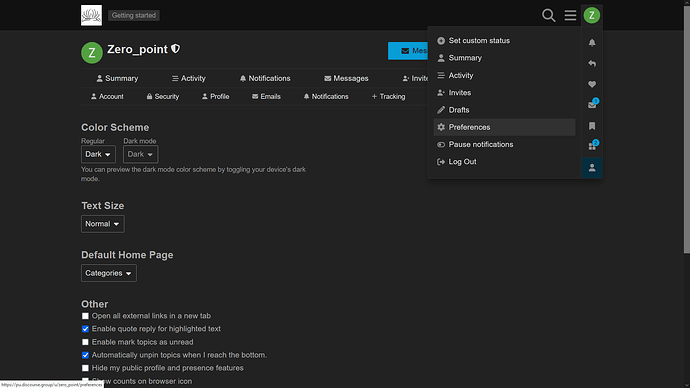The width and height of the screenshot is (690, 388).
Task: Open the Emails preferences tab
Action: pyautogui.click(x=266, y=96)
